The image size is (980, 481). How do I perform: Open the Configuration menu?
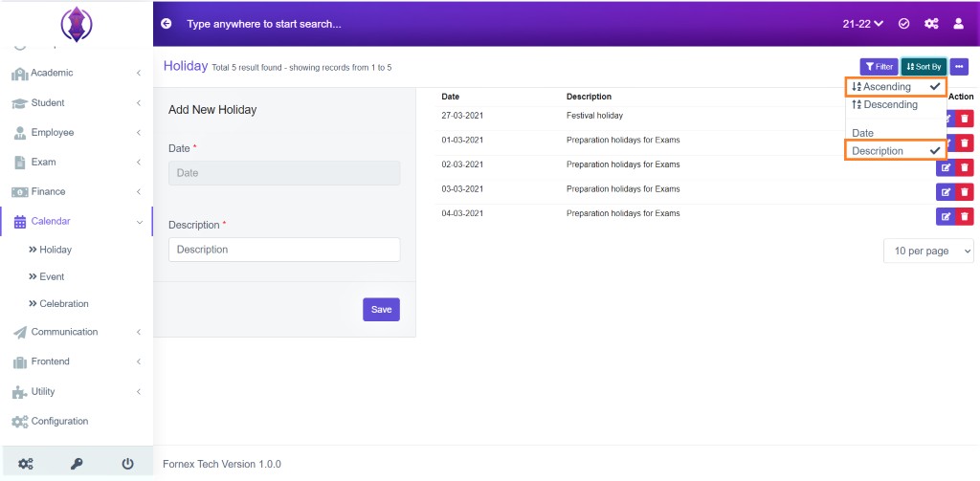pyautogui.click(x=77, y=421)
